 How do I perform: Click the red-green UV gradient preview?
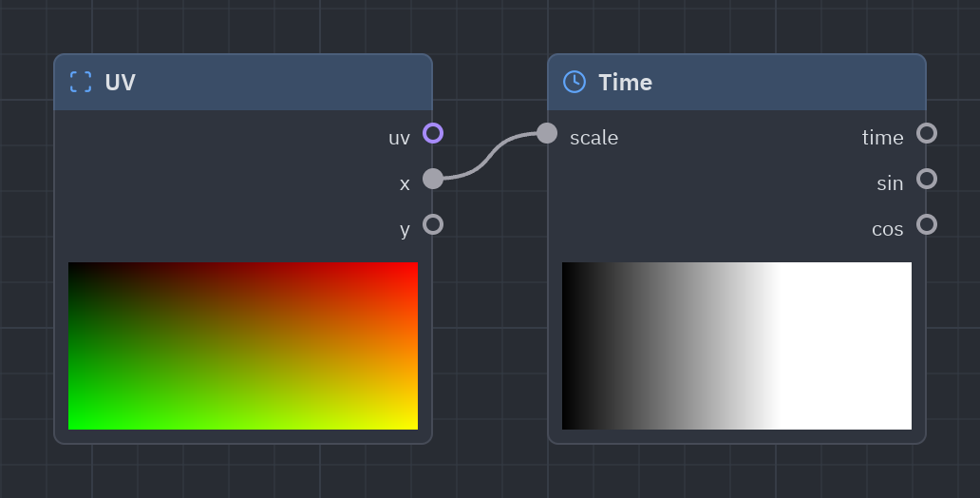pos(243,346)
